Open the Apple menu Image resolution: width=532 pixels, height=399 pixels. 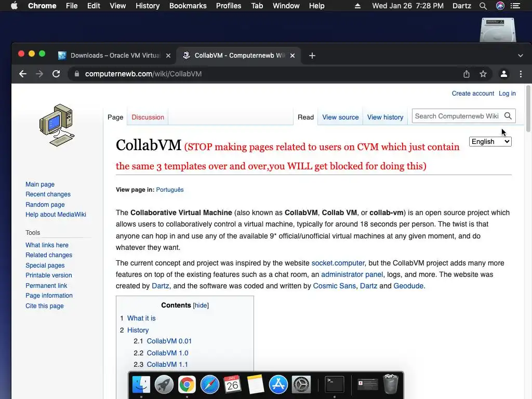(14, 6)
